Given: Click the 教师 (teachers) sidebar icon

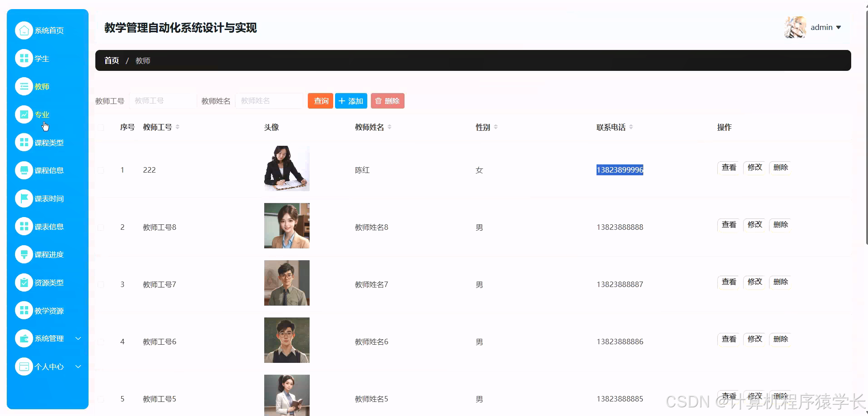Looking at the screenshot, I should [25, 86].
